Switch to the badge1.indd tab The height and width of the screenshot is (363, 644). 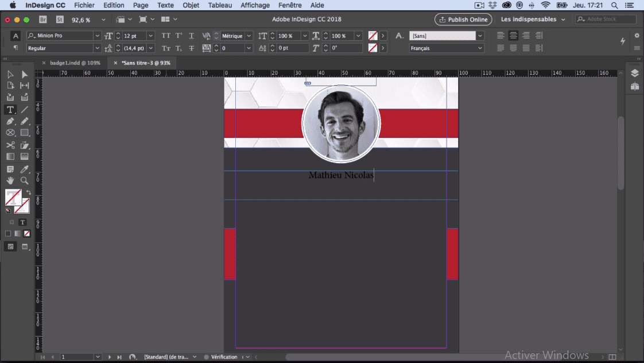[75, 63]
